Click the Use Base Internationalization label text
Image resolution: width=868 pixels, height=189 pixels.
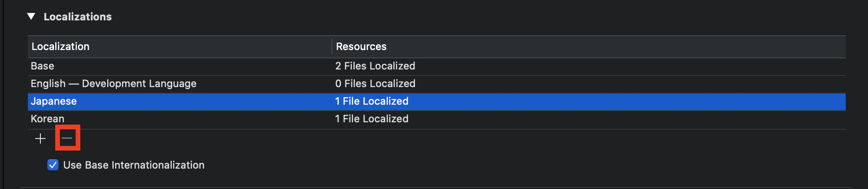coord(134,165)
